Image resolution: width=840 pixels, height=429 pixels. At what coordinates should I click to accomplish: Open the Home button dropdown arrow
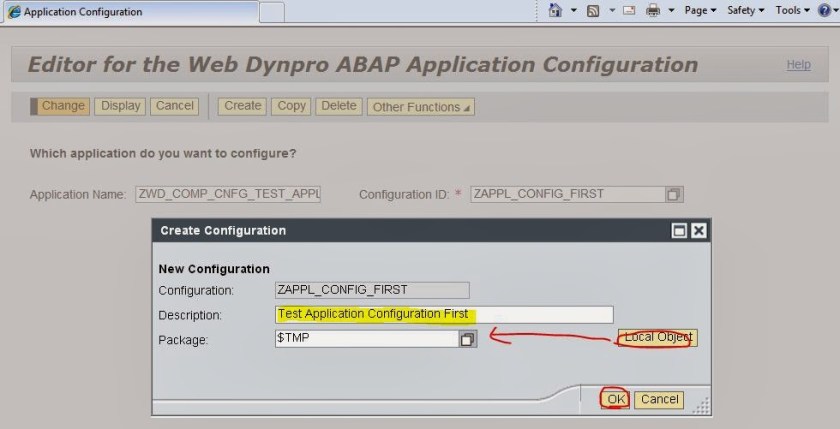[x=573, y=10]
